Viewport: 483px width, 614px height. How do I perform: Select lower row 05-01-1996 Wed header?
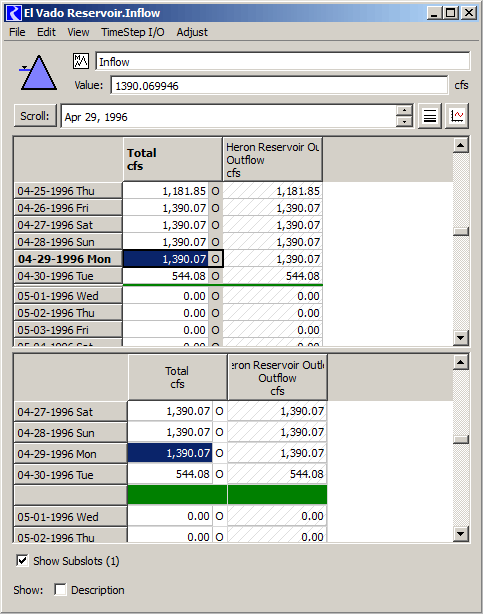point(70,516)
